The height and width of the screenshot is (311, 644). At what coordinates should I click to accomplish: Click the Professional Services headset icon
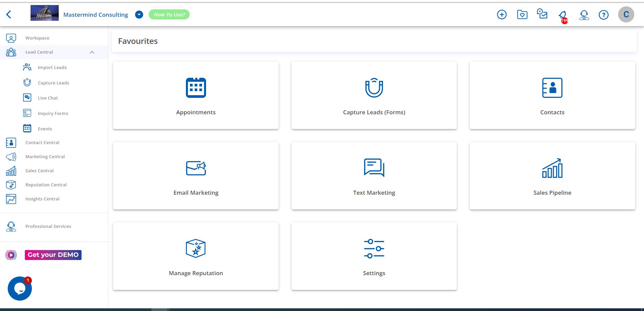tap(11, 227)
